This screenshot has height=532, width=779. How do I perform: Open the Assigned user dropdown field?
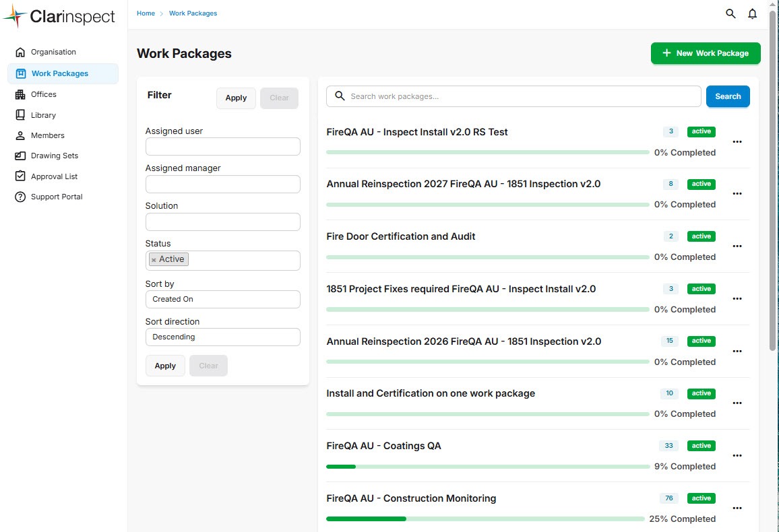(222, 146)
